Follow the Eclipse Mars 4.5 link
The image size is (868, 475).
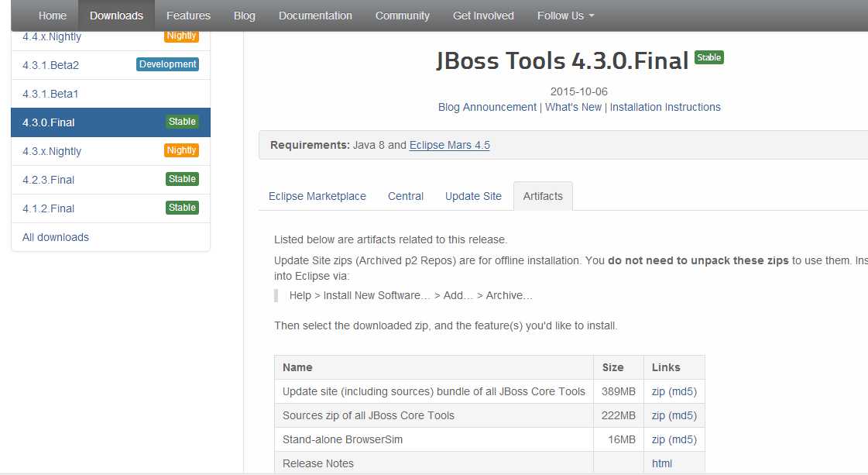450,145
